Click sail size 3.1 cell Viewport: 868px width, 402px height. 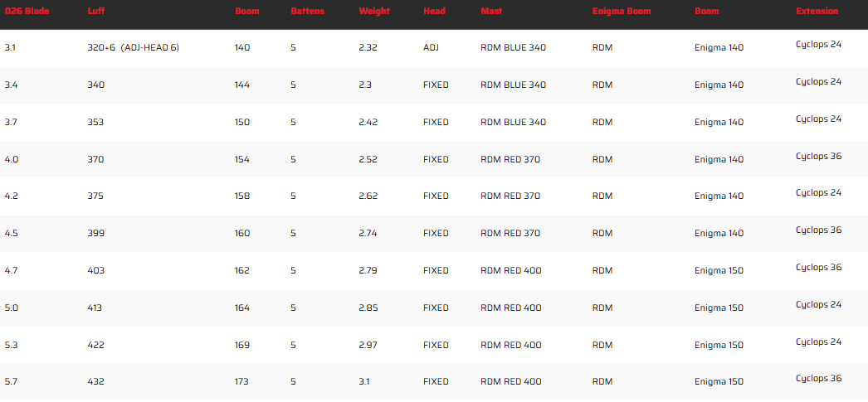click(10, 48)
